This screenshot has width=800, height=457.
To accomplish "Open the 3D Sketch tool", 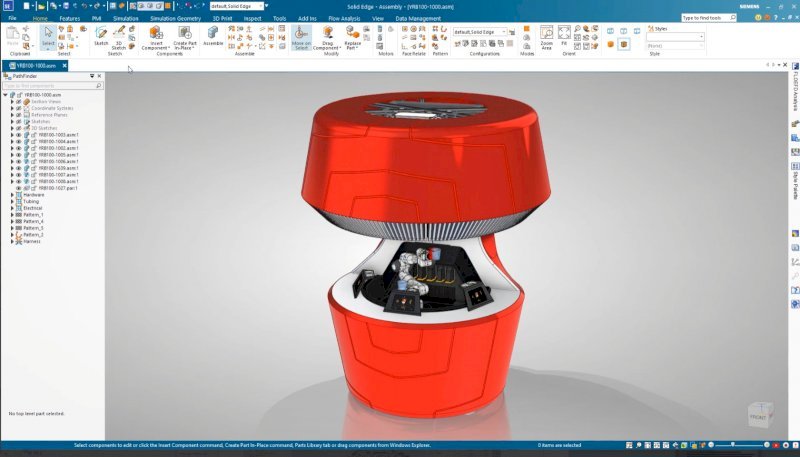I will tap(119, 37).
